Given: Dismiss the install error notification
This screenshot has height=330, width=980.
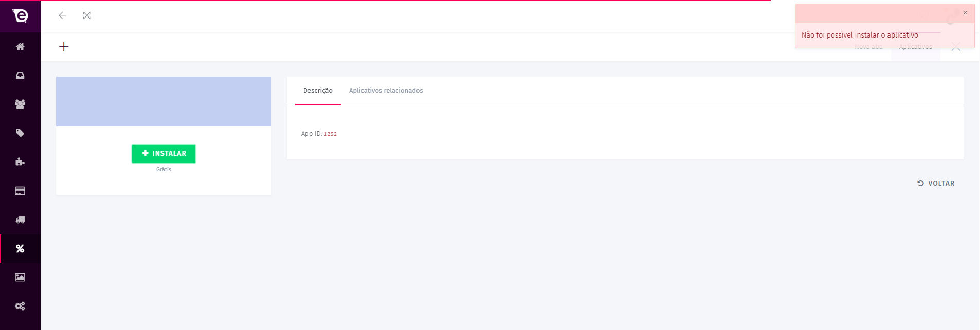Looking at the screenshot, I should point(965,13).
